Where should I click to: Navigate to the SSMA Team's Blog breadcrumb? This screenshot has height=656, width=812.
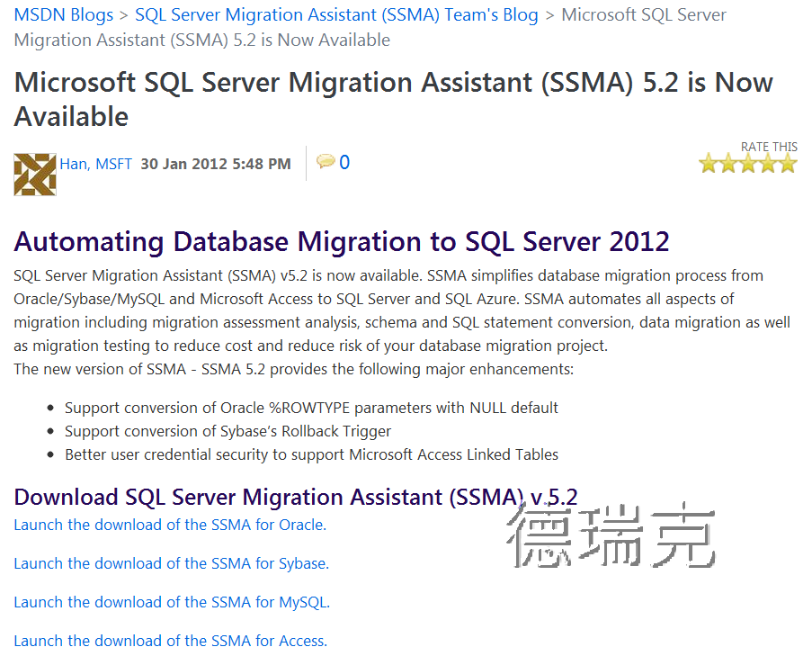point(335,14)
